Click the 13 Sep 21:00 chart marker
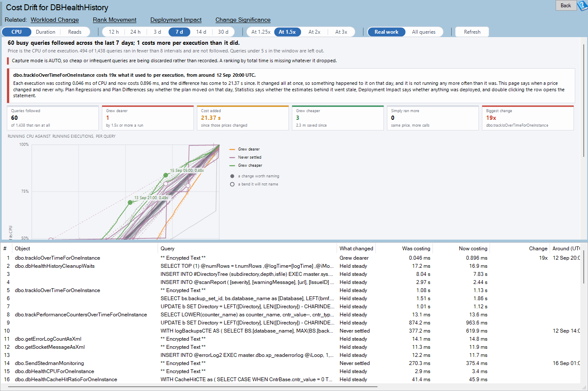Screen dimensions: 588x391 (130, 203)
